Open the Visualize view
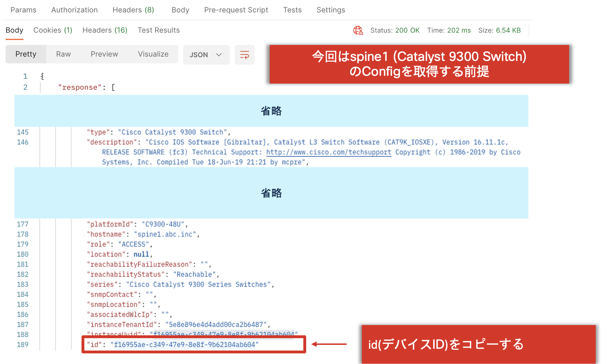 pyautogui.click(x=153, y=54)
